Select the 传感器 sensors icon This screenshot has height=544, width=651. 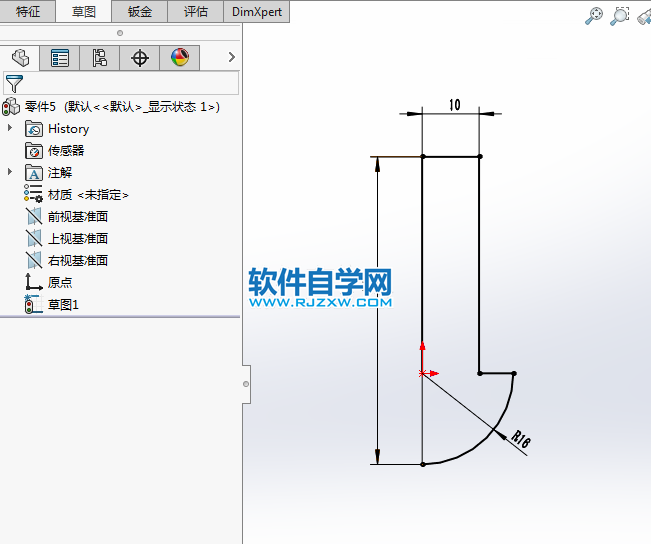34,151
